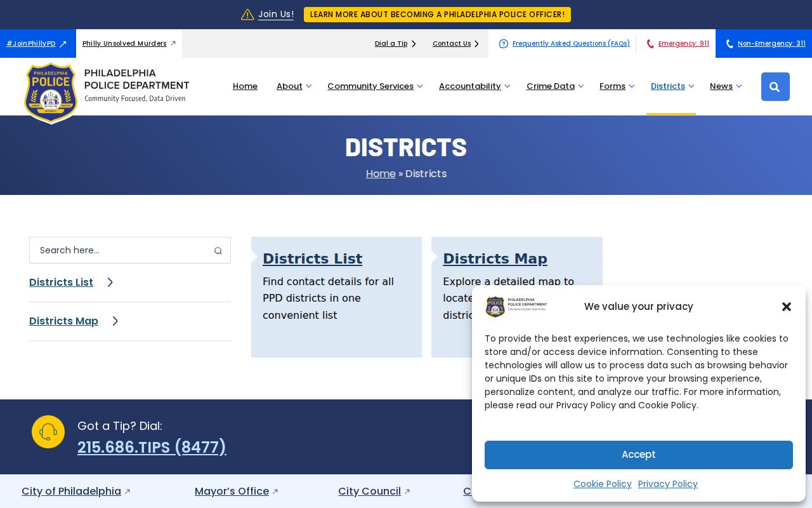Viewport: 812px width, 508px height.
Task: Open the Contact Us link
Action: click(452, 44)
